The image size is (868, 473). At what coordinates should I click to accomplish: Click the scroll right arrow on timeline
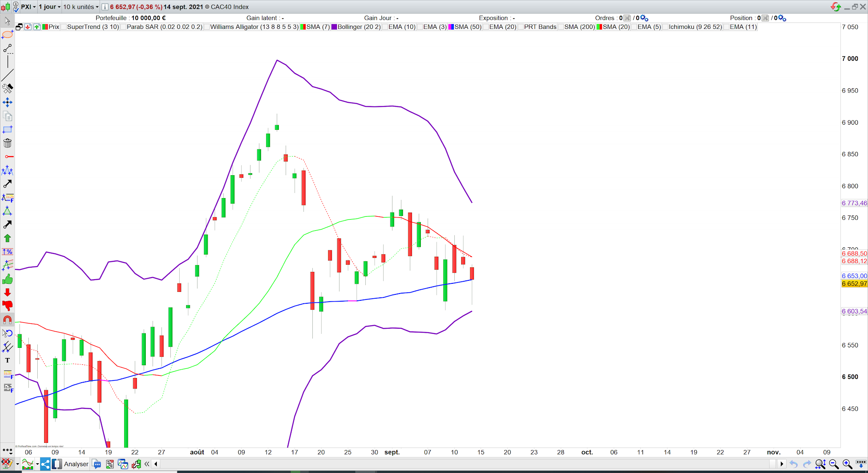pyautogui.click(x=782, y=464)
